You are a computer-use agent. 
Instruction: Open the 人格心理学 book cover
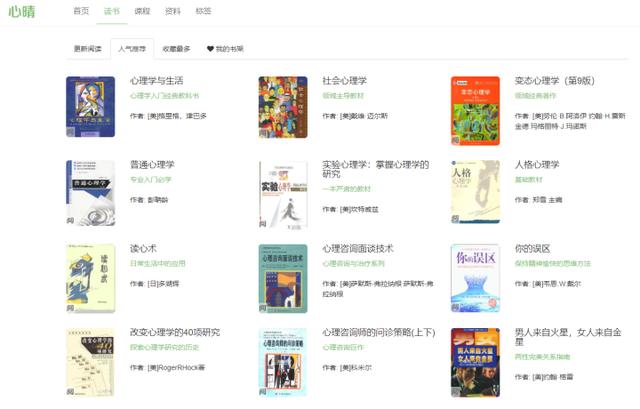pyautogui.click(x=475, y=192)
